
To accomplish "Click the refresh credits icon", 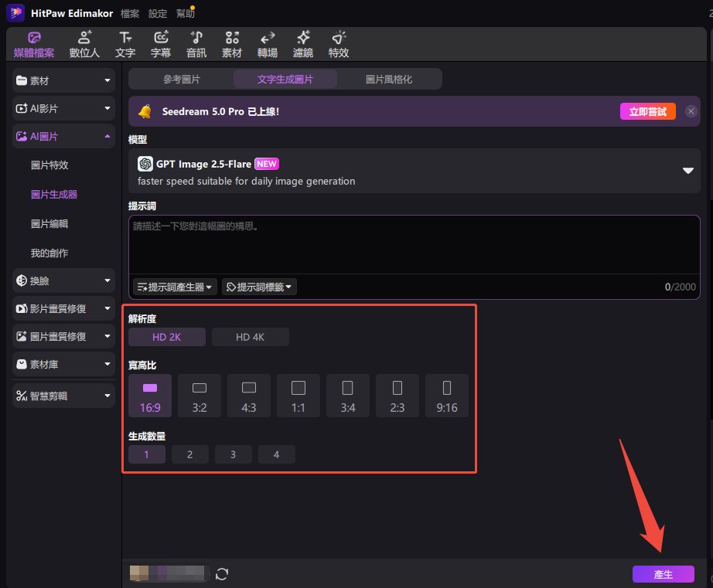I will (222, 574).
